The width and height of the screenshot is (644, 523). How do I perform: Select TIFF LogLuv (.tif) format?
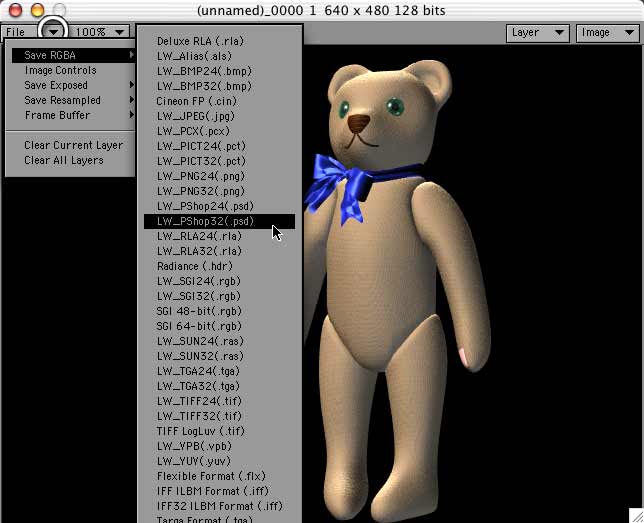click(x=219, y=431)
